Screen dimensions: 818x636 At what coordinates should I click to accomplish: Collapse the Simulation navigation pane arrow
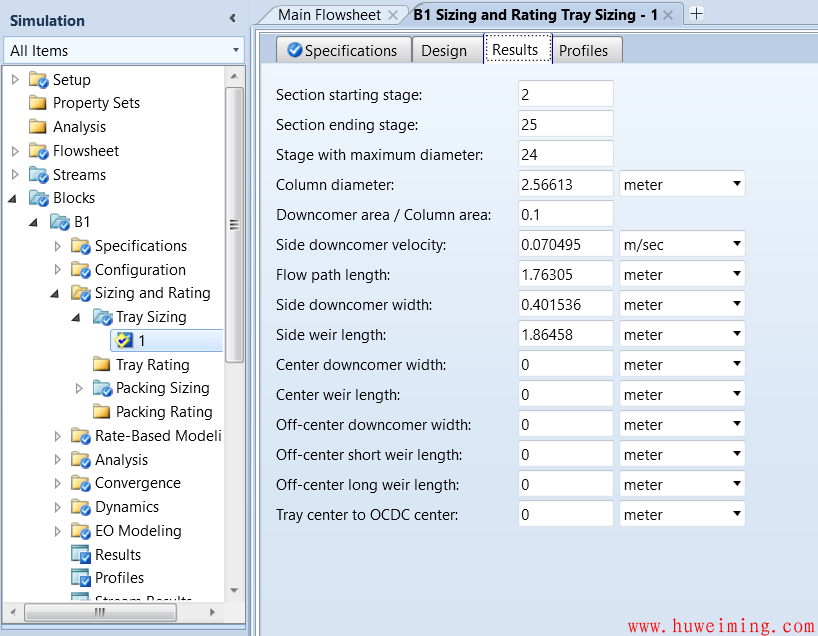click(232, 19)
